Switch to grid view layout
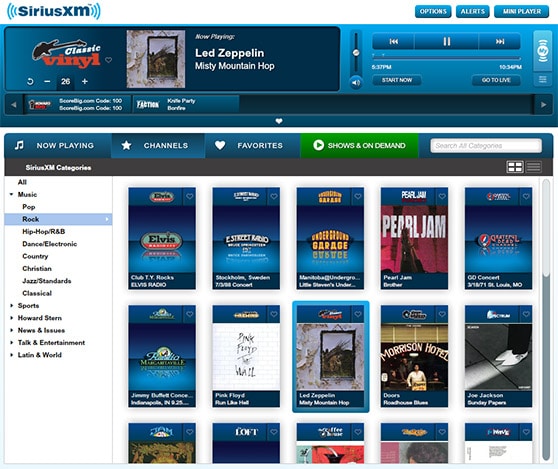Viewport: 558px width, 469px height. (515, 167)
